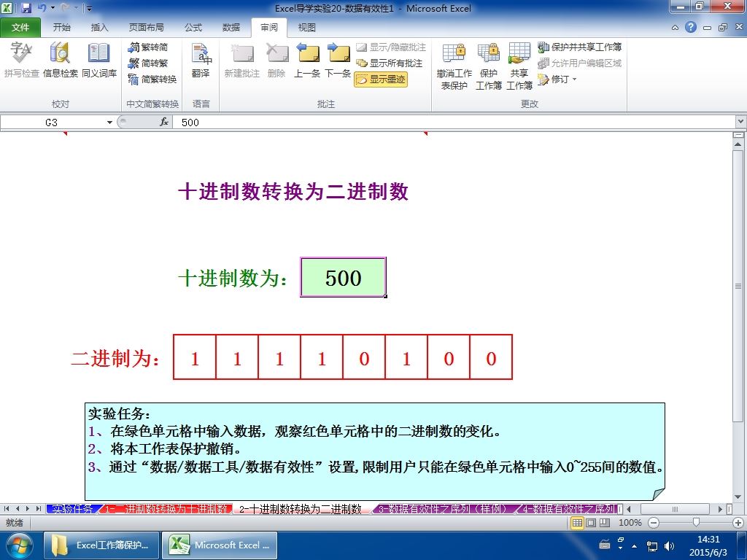Switch to the 视图 ribbon tab
Image resolution: width=747 pixels, height=560 pixels.
[x=307, y=28]
